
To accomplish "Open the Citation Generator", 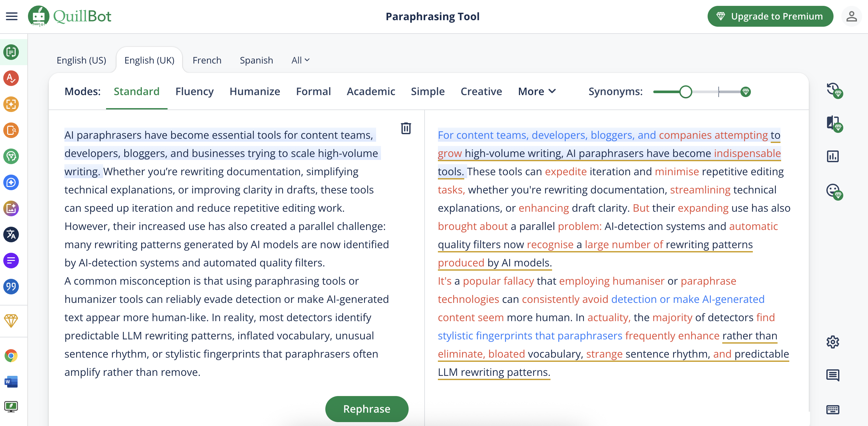I will [x=11, y=287].
